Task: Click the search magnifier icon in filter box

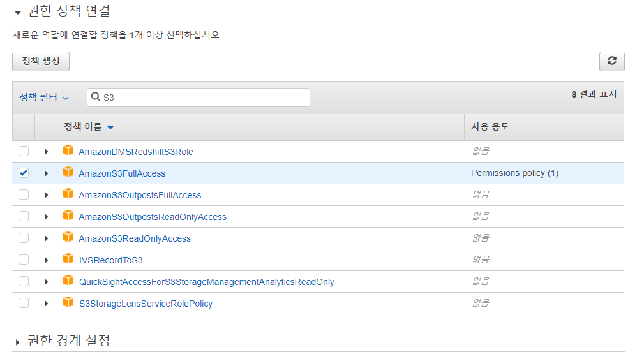Action: point(96,97)
